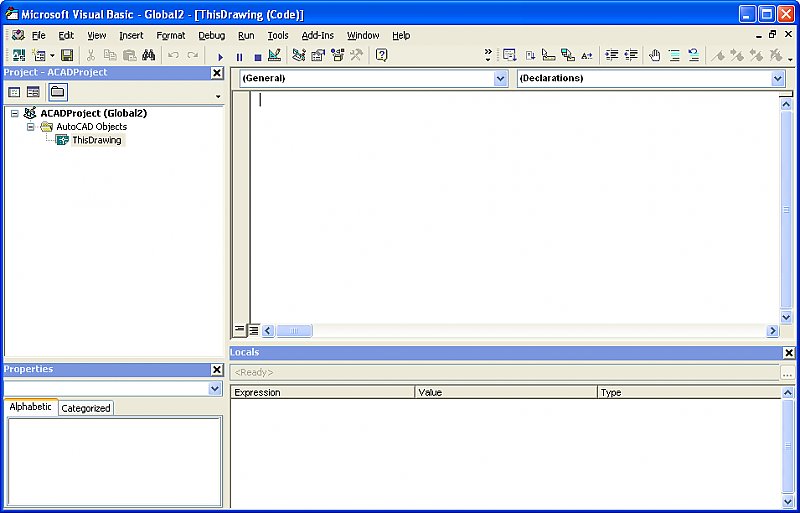The width and height of the screenshot is (800, 513).
Task: Open the Add-Ins menu
Action: point(317,35)
